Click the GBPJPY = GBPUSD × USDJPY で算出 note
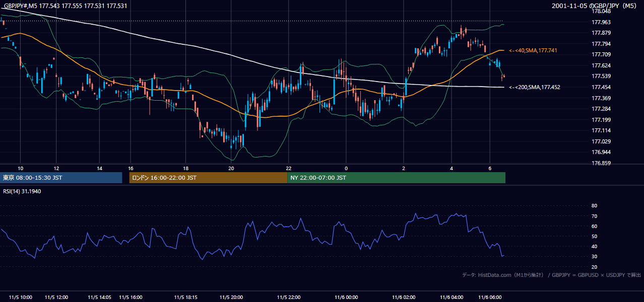Viewport: 644px width, 302px height. click(597, 275)
